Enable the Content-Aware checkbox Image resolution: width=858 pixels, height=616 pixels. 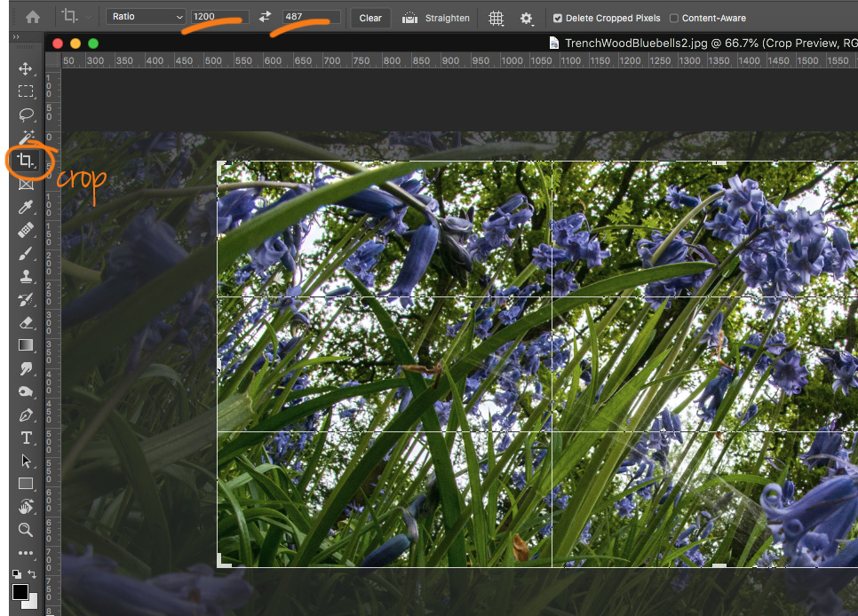(674, 18)
